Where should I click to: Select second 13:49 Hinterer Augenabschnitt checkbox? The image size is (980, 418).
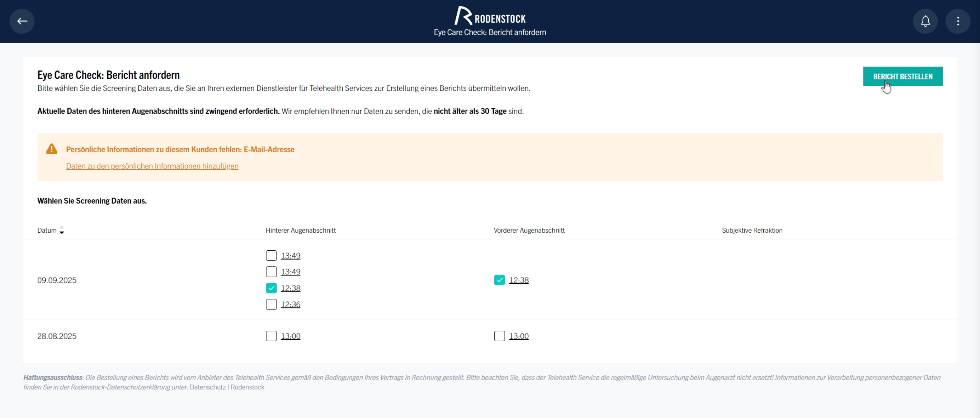[x=271, y=272]
